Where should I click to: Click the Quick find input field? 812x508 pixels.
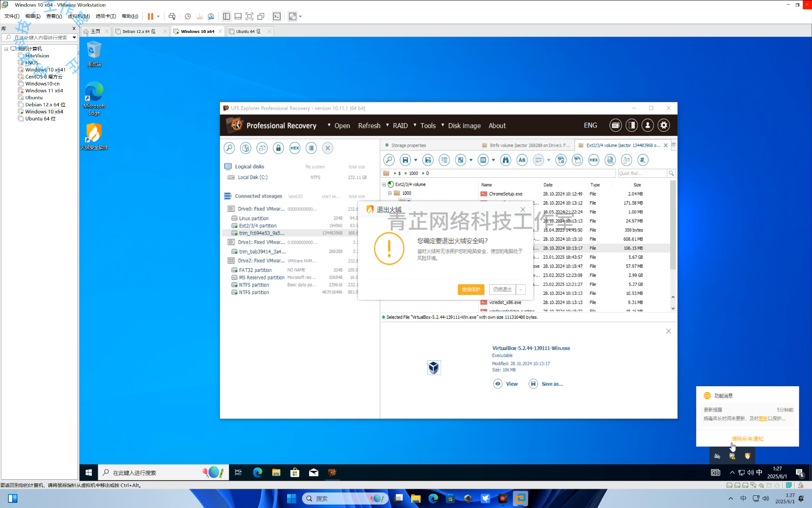click(x=642, y=173)
